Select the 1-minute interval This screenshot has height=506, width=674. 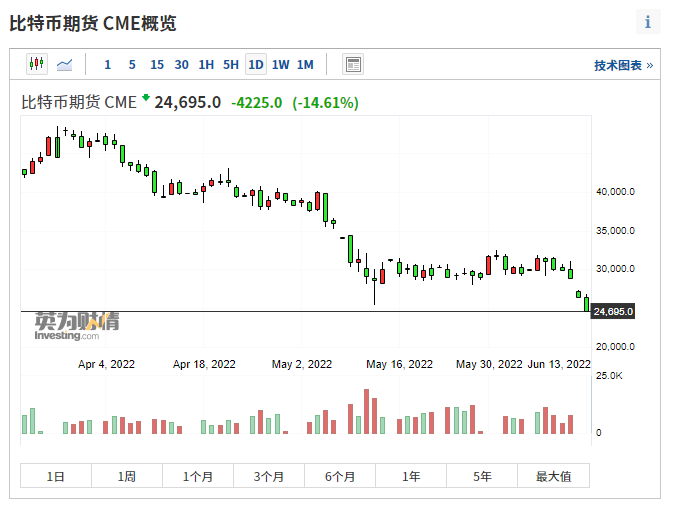[x=107, y=65]
